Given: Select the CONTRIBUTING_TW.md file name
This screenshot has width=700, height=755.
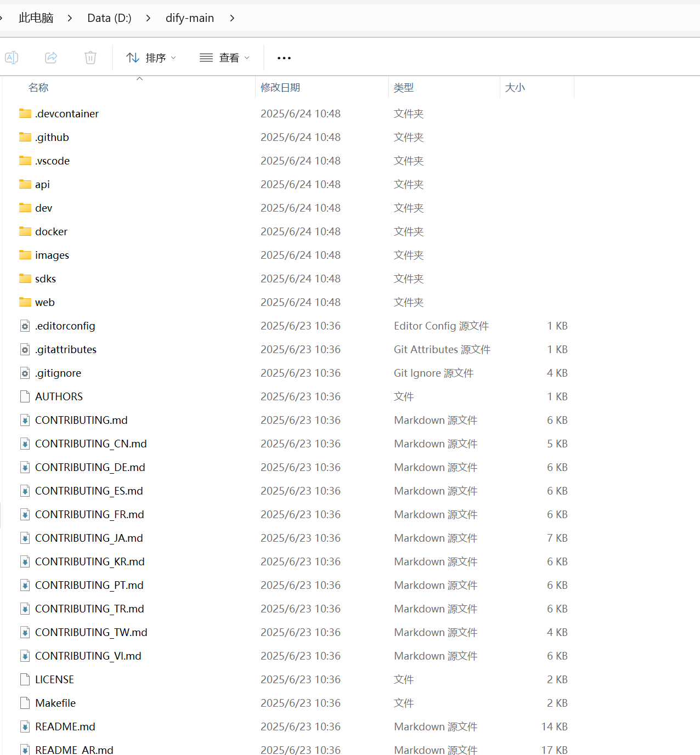Looking at the screenshot, I should click(x=91, y=632).
